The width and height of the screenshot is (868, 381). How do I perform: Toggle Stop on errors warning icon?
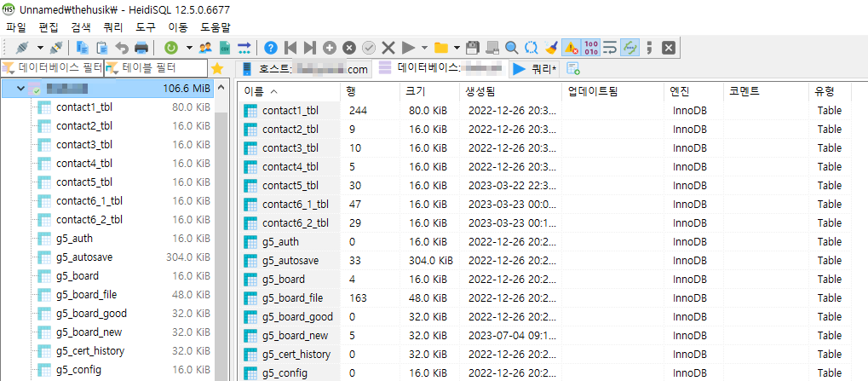click(x=571, y=48)
